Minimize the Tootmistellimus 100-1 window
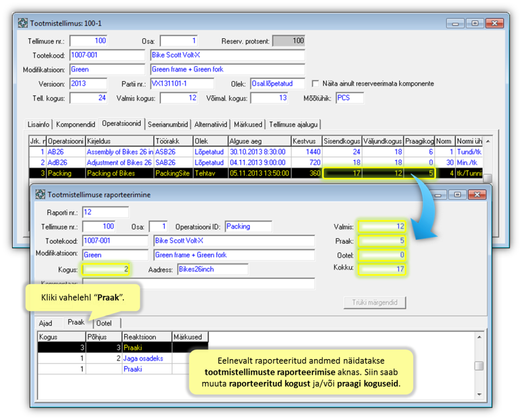The image size is (522, 420). [456, 23]
